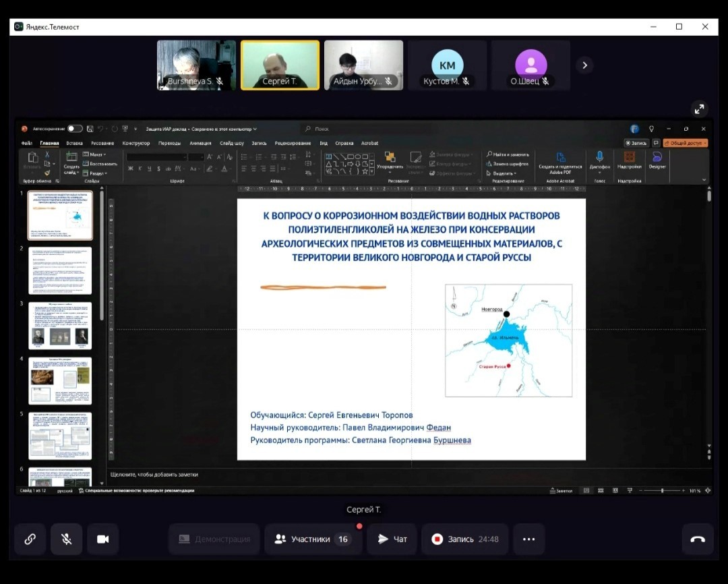Expand shared screen to fullscreen

pos(700,109)
